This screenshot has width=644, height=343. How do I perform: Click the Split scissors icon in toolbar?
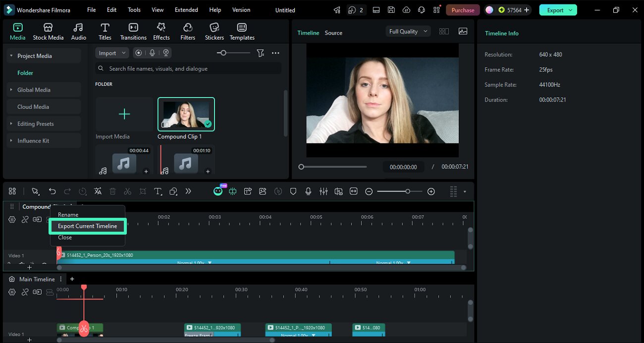[x=127, y=191]
